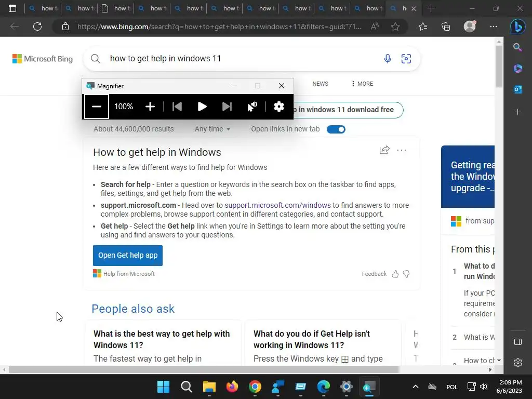
Task: Switch to the first 'how t' browser tab
Action: pos(43,8)
